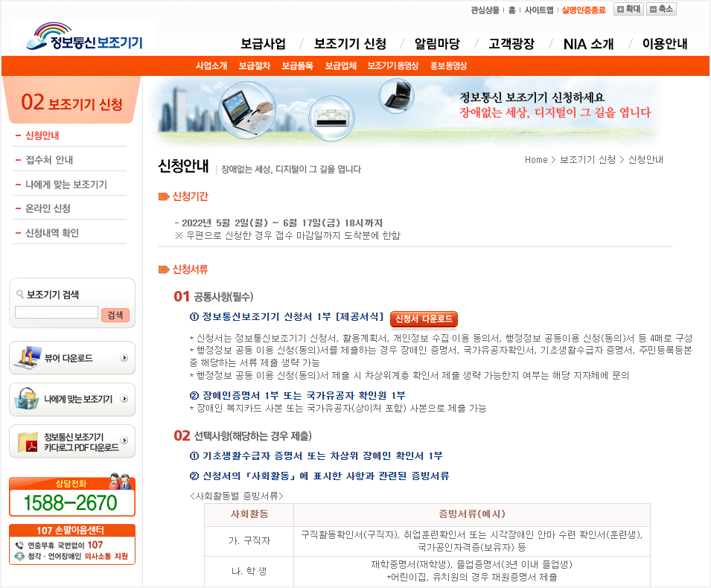This screenshot has width=711, height=588.
Task: Click the 정보통신 보조기기 site logo
Action: [x=84, y=36]
